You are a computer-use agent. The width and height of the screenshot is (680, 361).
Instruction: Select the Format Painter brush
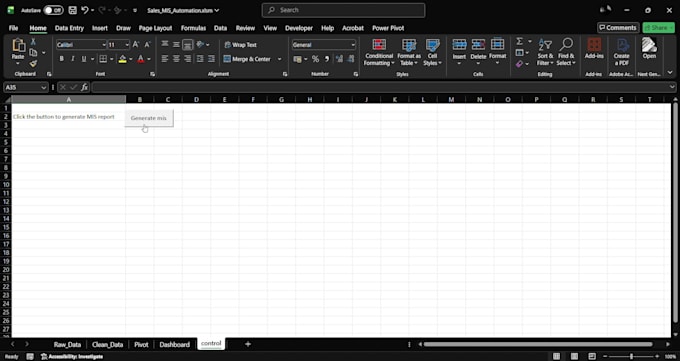(33, 63)
